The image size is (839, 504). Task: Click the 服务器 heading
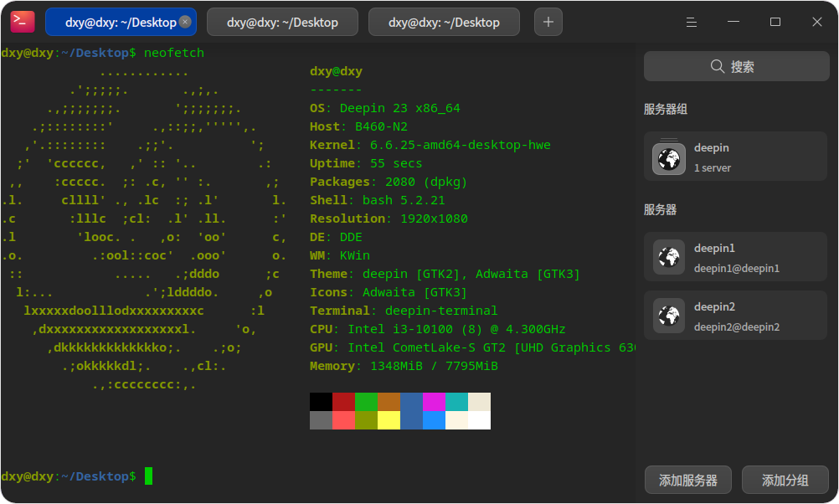pyautogui.click(x=660, y=210)
